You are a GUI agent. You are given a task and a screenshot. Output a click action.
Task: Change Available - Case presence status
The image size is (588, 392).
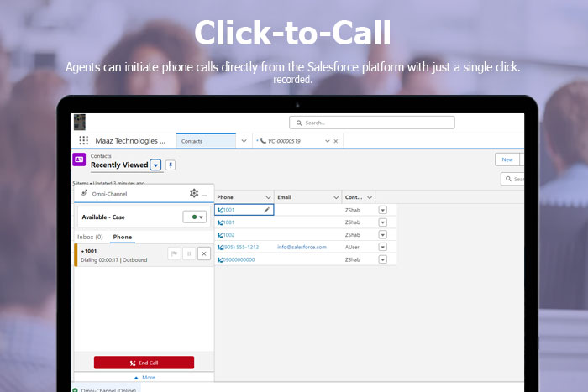coord(195,217)
